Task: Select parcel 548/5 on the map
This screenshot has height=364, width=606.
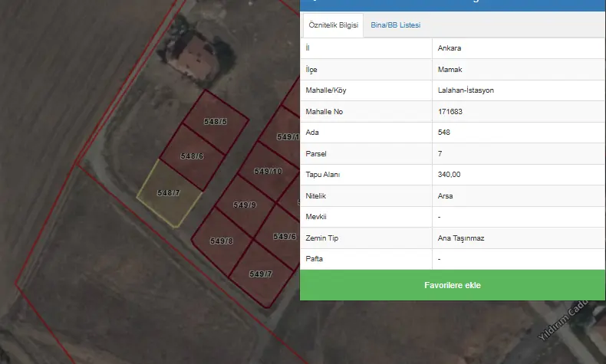Action: [x=216, y=121]
